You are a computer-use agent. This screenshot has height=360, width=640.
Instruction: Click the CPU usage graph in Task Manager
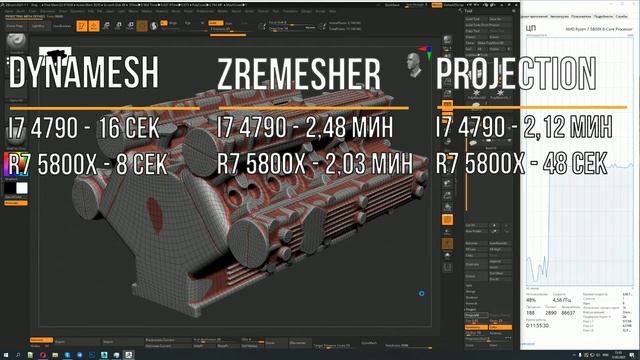[580, 161]
